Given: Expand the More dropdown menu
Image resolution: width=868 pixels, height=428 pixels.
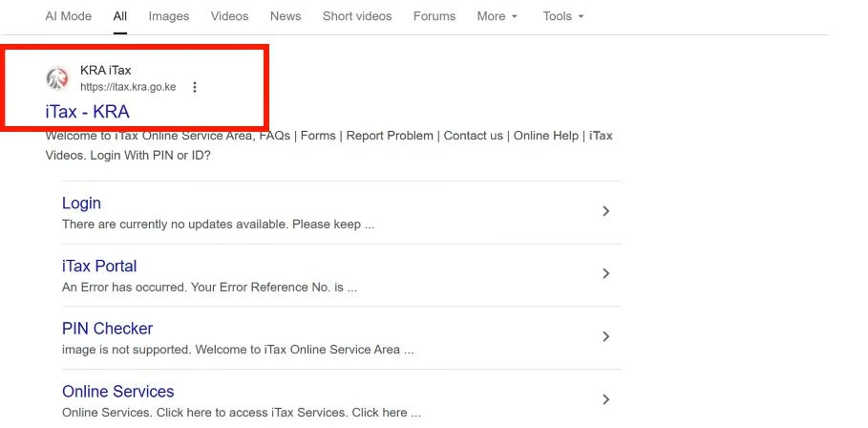Looking at the screenshot, I should tap(498, 16).
